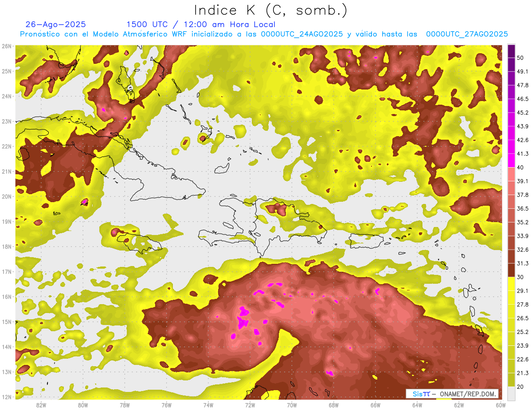Click the colorbar value '46.5'
Screen dimensions: 532x411
coord(522,99)
